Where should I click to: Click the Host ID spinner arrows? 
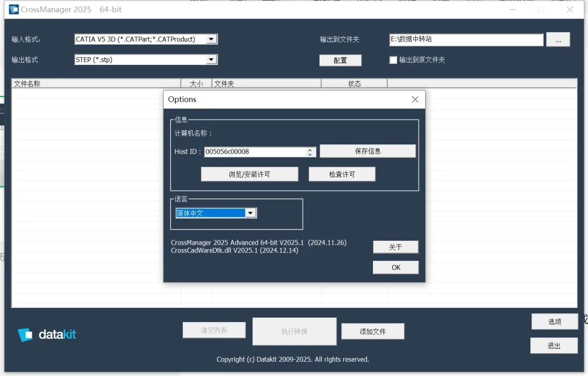click(310, 151)
